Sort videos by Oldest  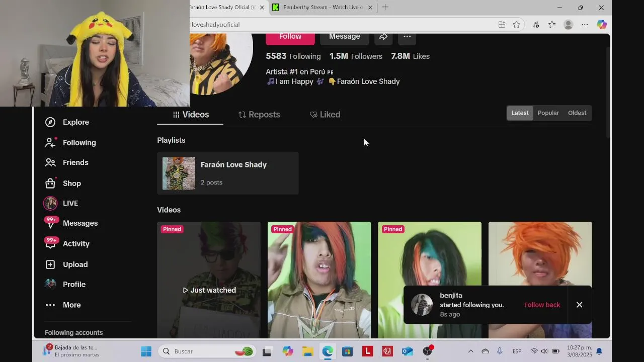pyautogui.click(x=577, y=113)
